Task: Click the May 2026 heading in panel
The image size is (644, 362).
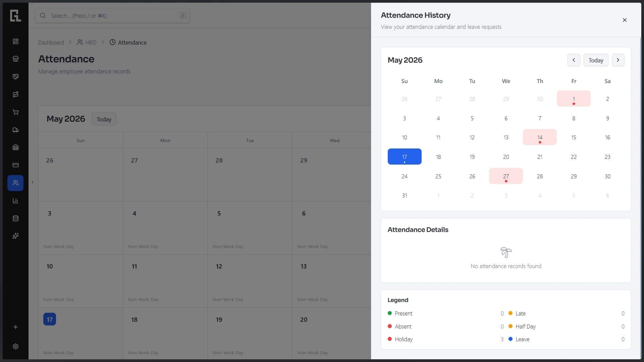Action: (x=405, y=60)
